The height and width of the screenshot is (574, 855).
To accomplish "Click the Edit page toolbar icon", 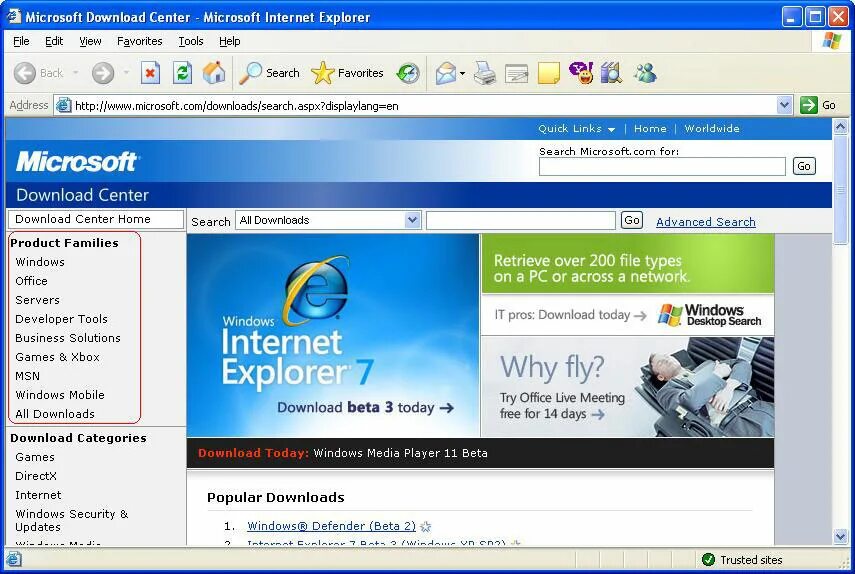I will pyautogui.click(x=516, y=73).
